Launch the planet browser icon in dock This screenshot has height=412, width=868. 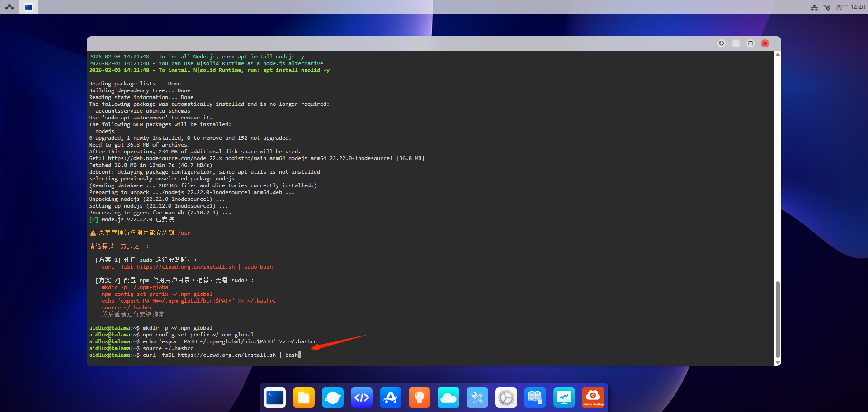pos(333,398)
